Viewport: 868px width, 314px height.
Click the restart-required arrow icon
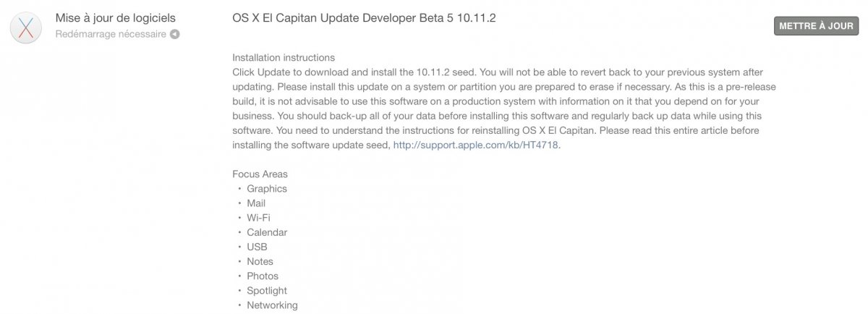click(x=175, y=34)
